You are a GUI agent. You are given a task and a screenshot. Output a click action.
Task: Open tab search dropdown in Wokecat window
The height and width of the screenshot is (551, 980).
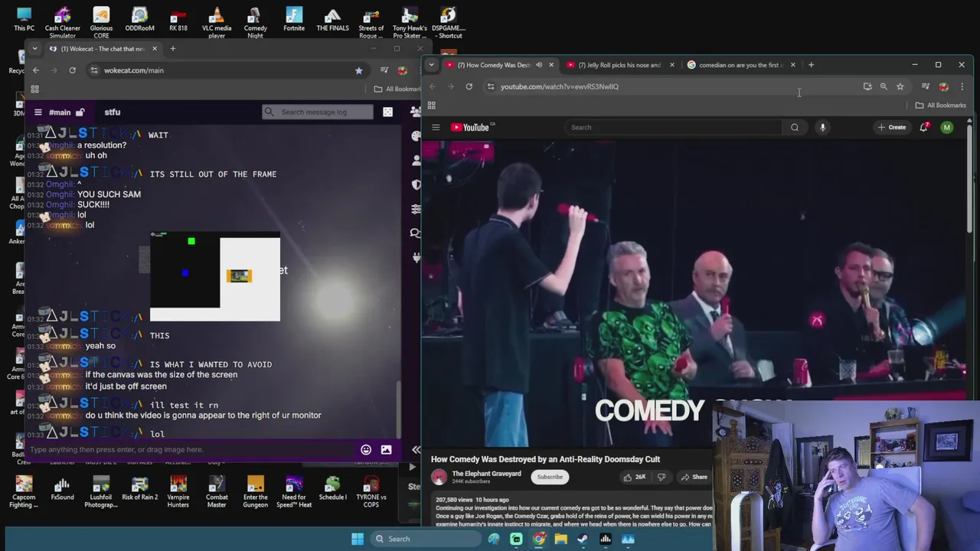tap(34, 48)
